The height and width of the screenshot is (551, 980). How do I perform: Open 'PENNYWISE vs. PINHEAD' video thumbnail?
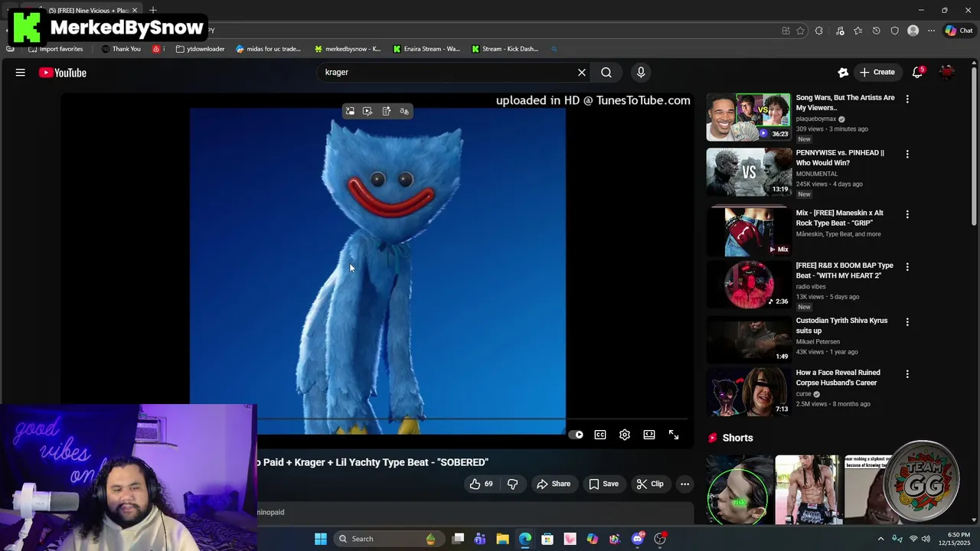tap(748, 172)
